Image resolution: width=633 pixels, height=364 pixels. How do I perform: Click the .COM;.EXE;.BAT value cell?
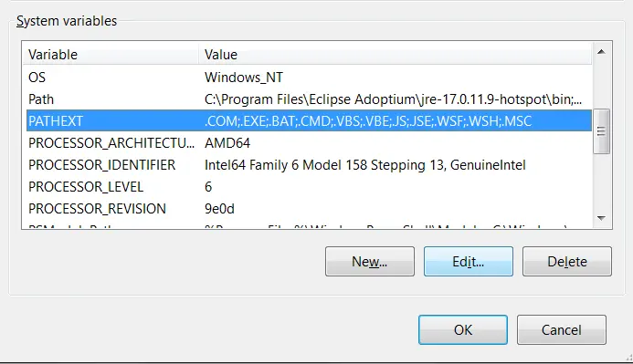(x=368, y=121)
